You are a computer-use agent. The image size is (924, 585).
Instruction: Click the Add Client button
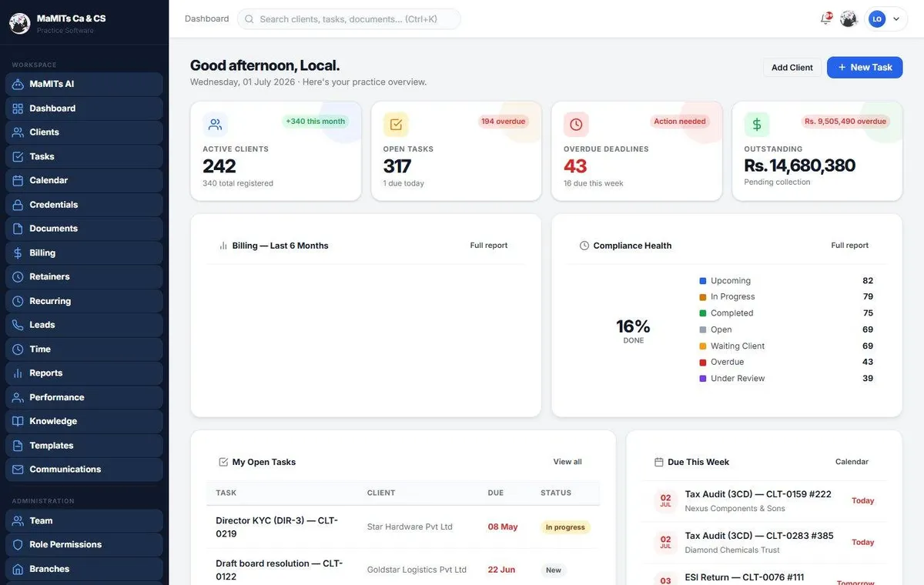pos(792,67)
